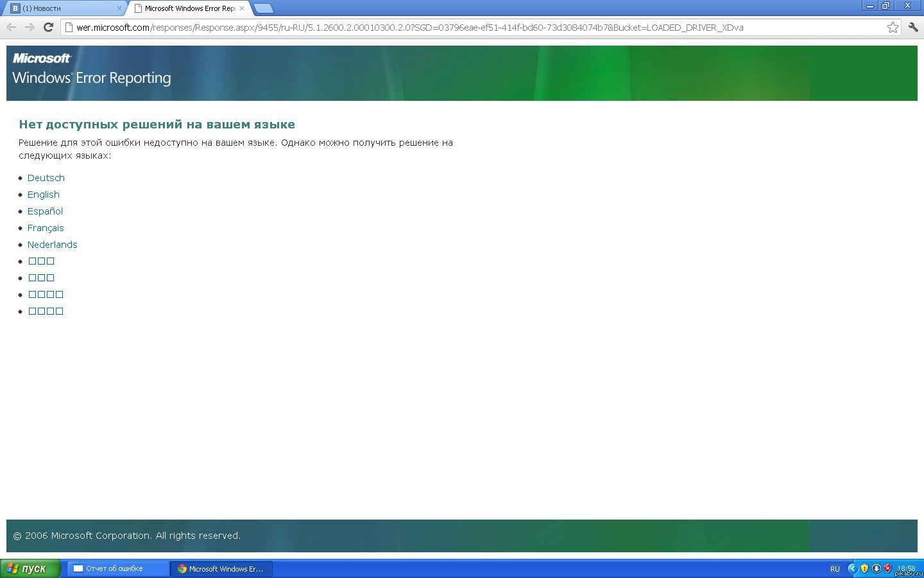This screenshot has width=924, height=578.
Task: Open the updates download tray icon
Action: coord(876,568)
